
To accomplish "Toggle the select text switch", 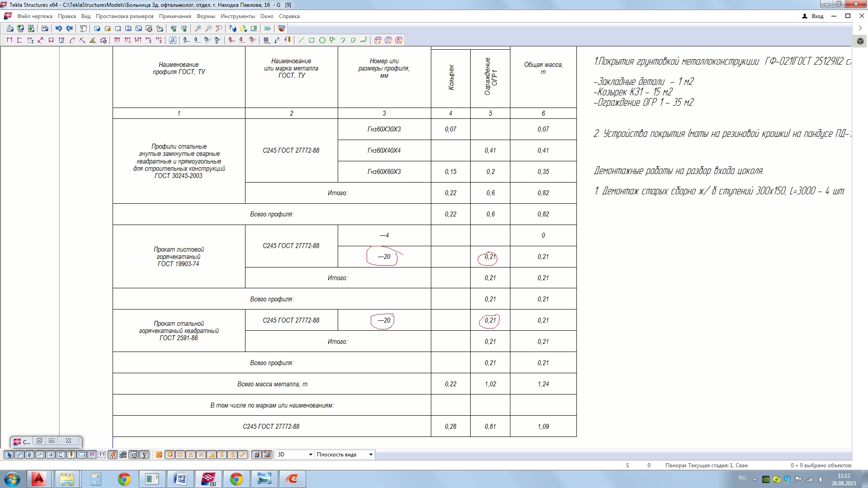I will click(x=29, y=455).
